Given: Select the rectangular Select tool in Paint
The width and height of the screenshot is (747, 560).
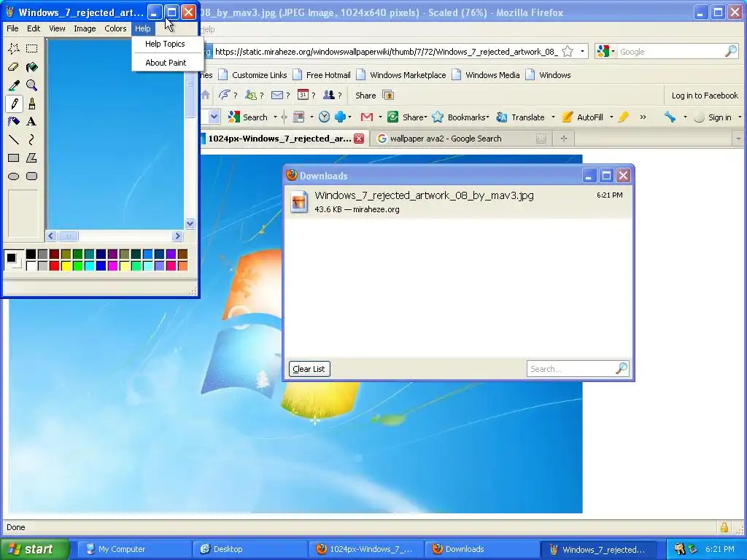Looking at the screenshot, I should pyautogui.click(x=32, y=48).
